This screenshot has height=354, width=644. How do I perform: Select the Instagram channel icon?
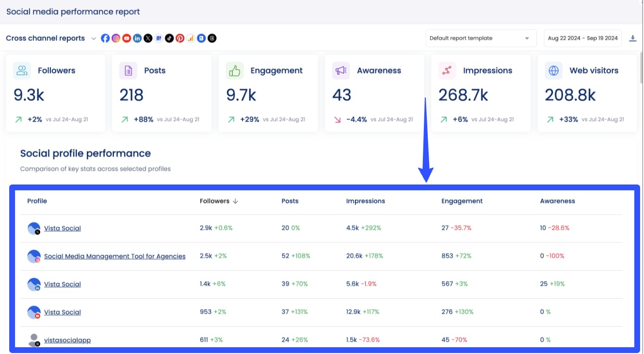click(116, 38)
